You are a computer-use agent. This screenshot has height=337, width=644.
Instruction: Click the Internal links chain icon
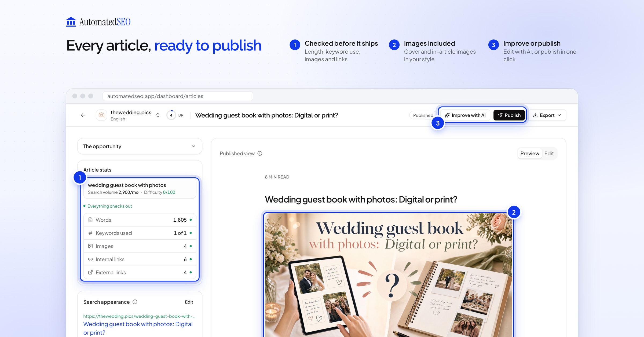[x=90, y=259]
